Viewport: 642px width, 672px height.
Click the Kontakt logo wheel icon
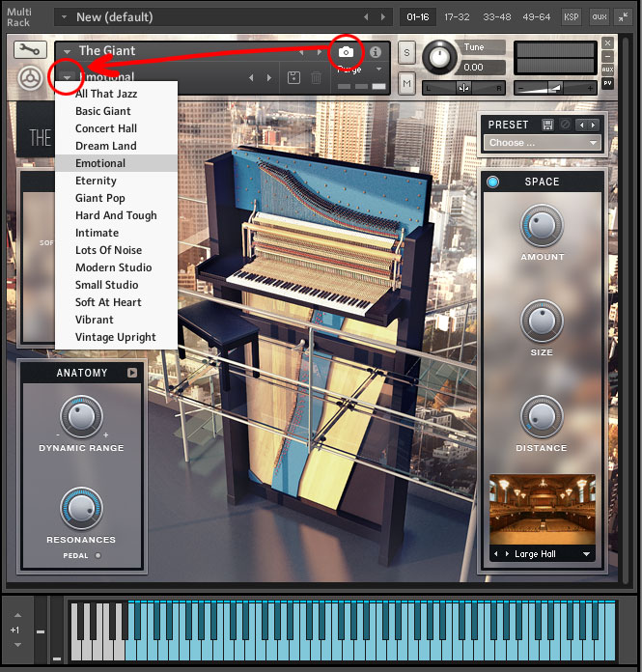[30, 79]
